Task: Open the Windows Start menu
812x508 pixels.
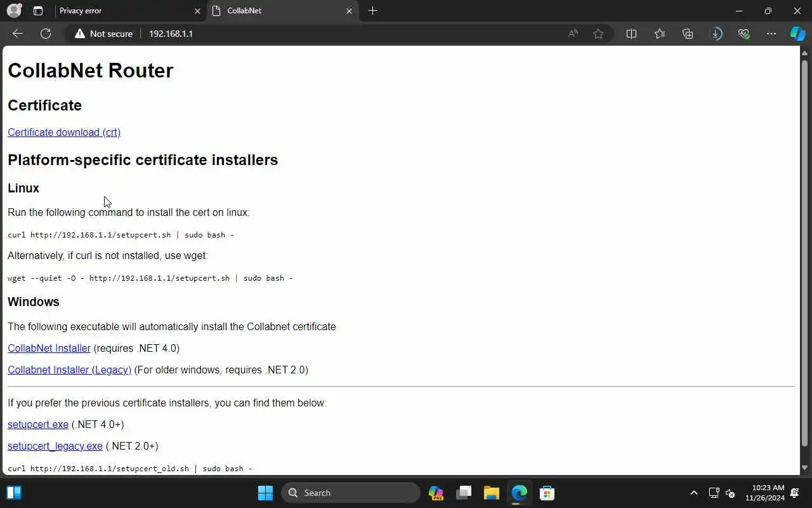Action: tap(265, 493)
